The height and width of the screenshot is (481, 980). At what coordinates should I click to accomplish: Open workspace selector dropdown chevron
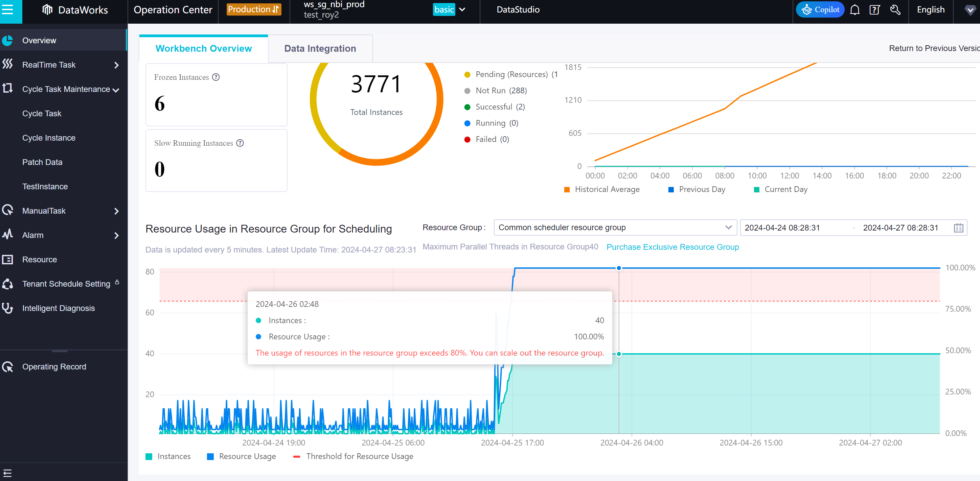tap(462, 9)
